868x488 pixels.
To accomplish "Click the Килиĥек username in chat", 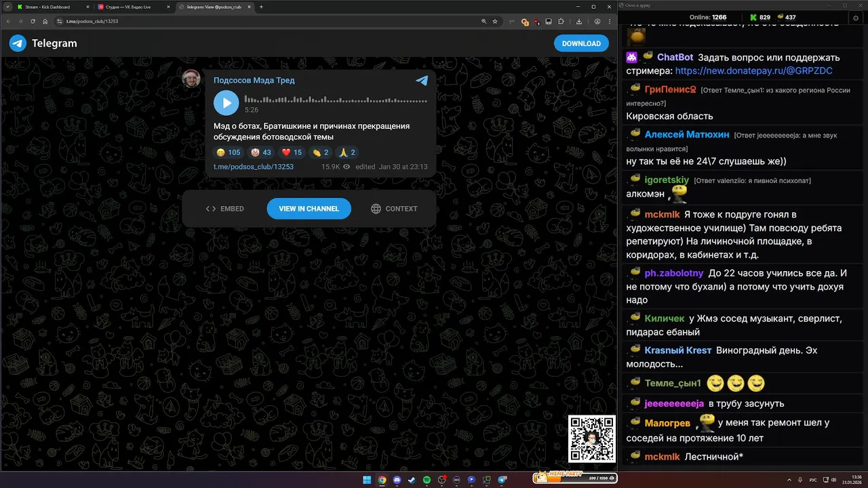I will [x=664, y=319].
